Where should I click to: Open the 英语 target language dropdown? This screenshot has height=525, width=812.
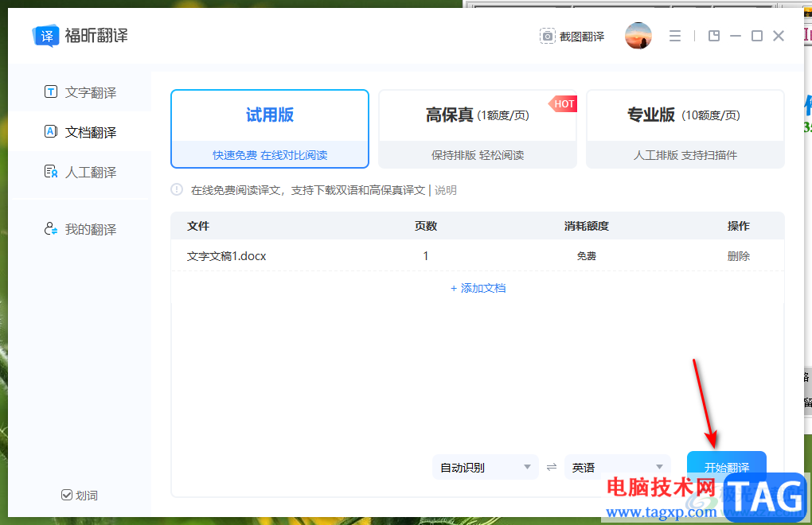(617, 468)
